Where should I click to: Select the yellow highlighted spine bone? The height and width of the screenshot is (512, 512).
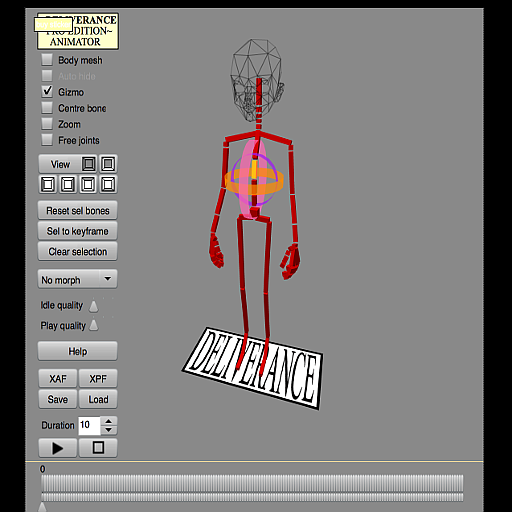[254, 169]
